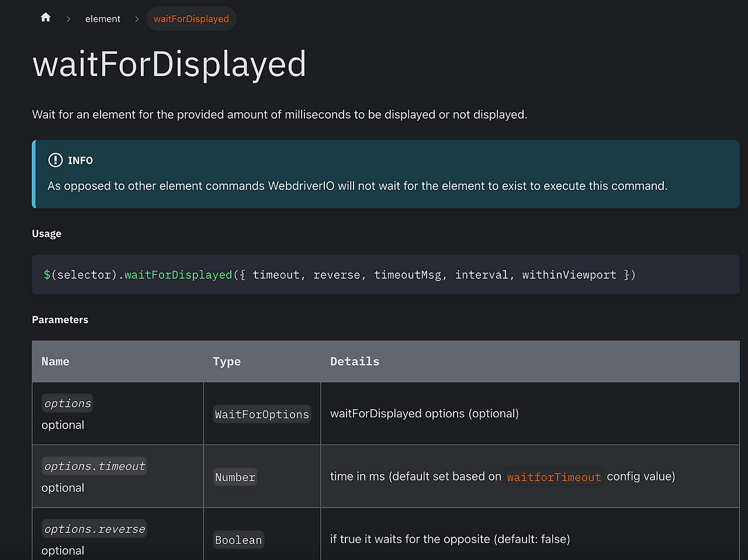The width and height of the screenshot is (748, 560).
Task: Select the orange waitForDisplayed breadcrumb
Action: coord(191,19)
